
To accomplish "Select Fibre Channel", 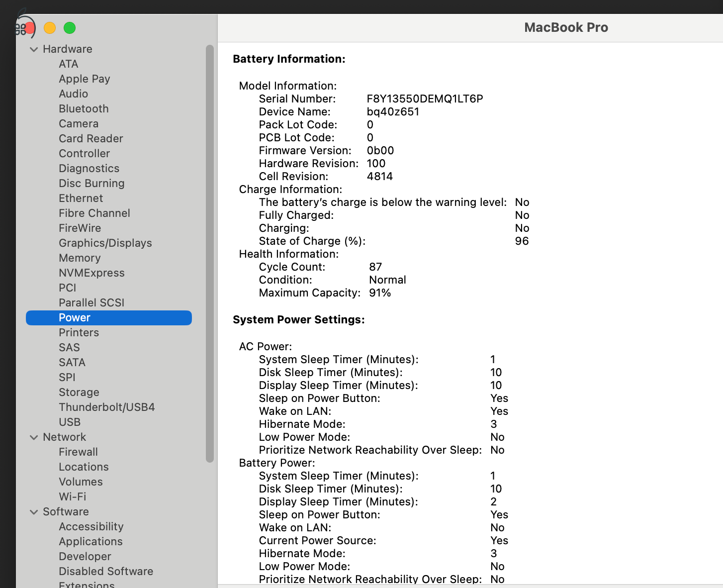I will pyautogui.click(x=94, y=213).
